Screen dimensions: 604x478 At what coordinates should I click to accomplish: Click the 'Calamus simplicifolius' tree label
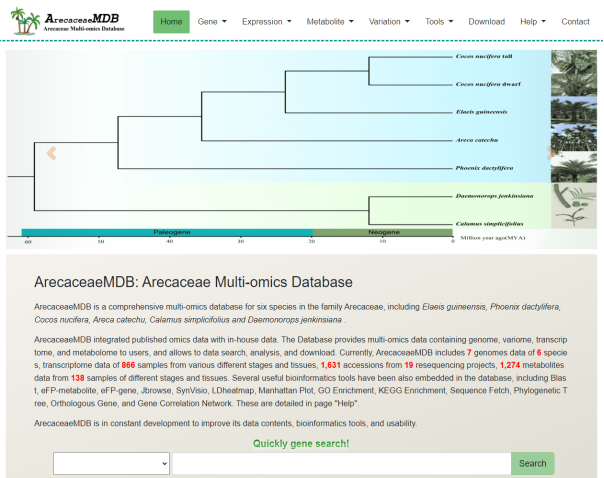click(x=489, y=224)
